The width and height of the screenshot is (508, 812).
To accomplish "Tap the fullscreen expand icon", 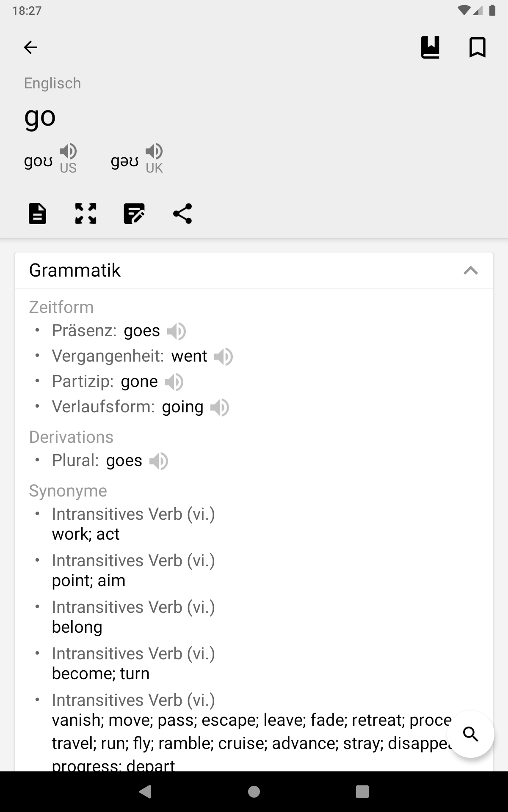I will coord(86,214).
